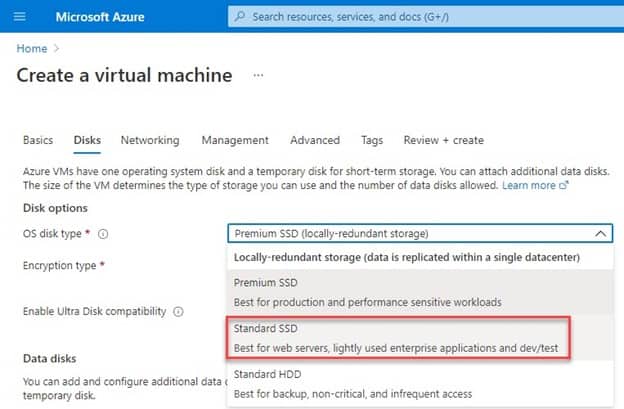This screenshot has height=409, width=624.
Task: Jump to Review + create tab
Action: click(x=443, y=140)
